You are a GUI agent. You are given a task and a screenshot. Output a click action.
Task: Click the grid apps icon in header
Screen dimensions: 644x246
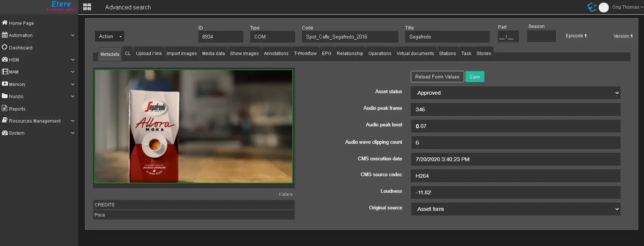[x=87, y=7]
